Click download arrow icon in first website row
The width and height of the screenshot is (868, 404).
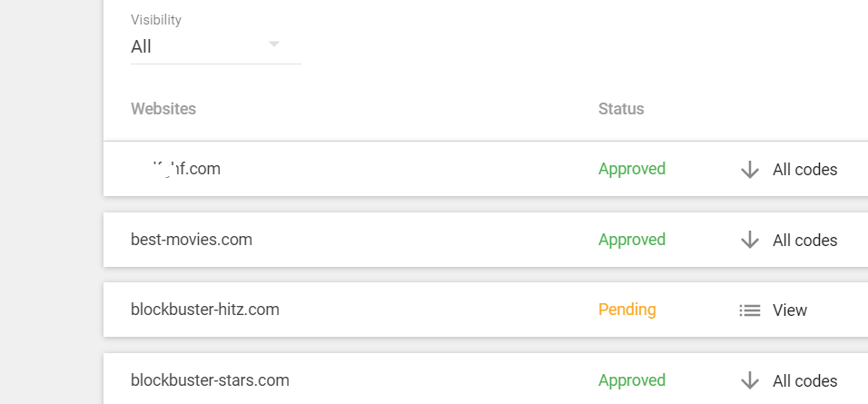click(750, 170)
